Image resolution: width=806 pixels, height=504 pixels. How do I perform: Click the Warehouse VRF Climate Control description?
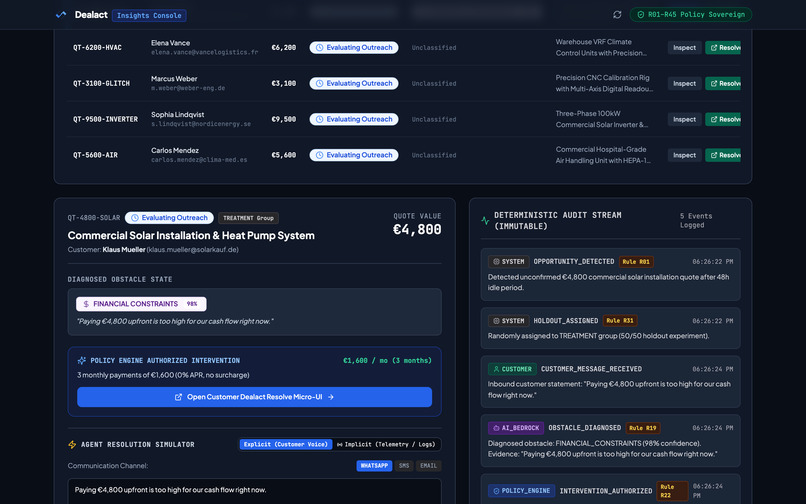[x=601, y=47]
